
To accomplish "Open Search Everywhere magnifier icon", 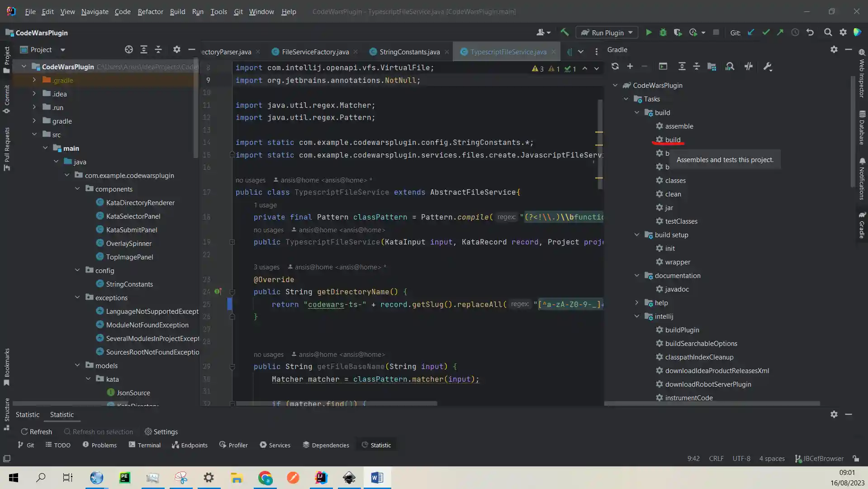I will click(x=828, y=33).
